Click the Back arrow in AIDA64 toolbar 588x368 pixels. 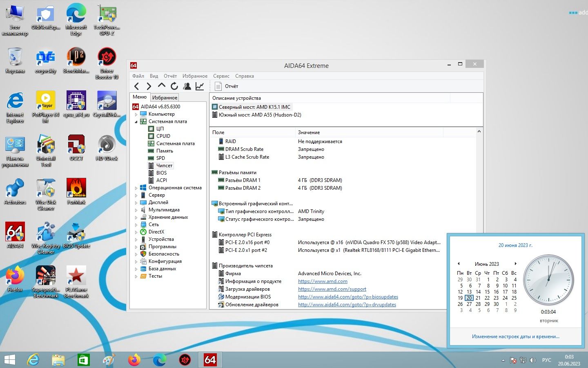(137, 86)
